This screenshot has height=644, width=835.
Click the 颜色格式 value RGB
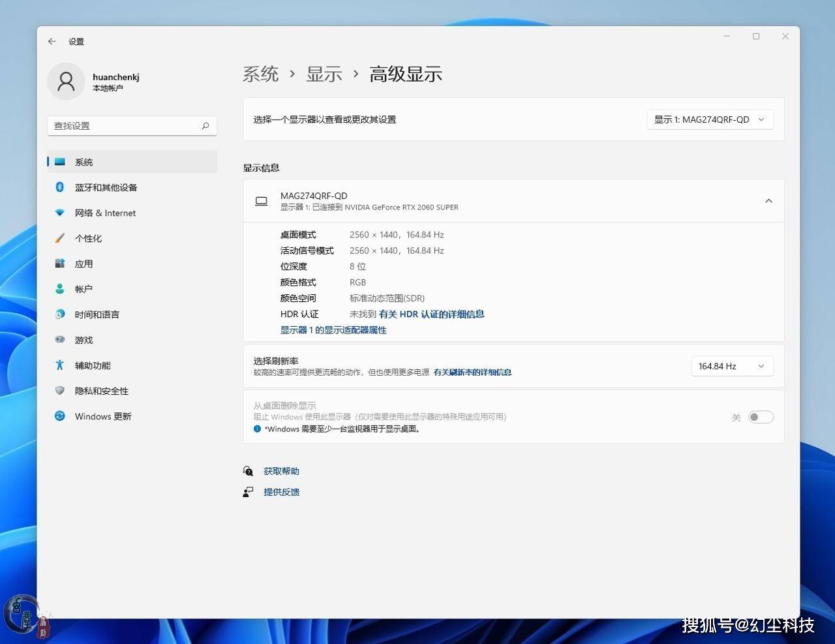pos(357,283)
